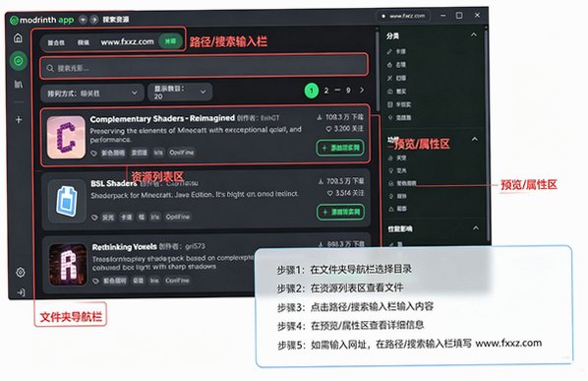Click the back navigation circle in title bar

83,20
